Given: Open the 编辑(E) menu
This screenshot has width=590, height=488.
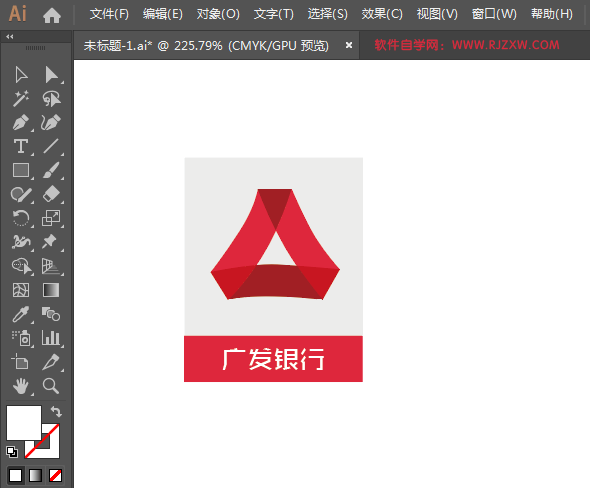Looking at the screenshot, I should [x=163, y=14].
